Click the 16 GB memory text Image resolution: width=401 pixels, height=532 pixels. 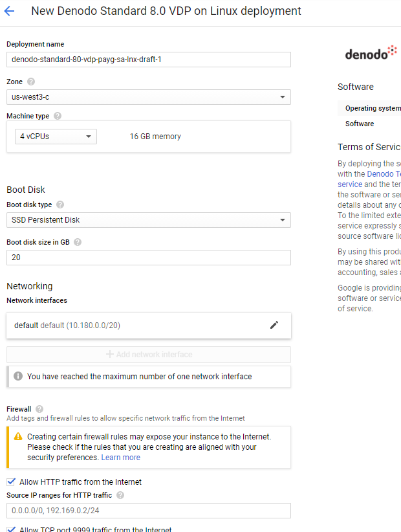(x=155, y=137)
